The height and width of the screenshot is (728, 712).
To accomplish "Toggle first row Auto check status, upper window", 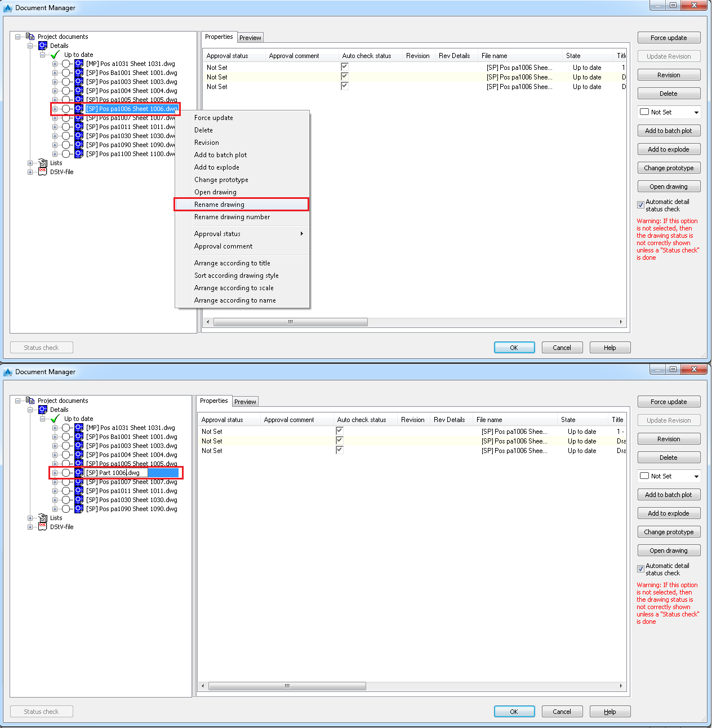I will tap(344, 66).
